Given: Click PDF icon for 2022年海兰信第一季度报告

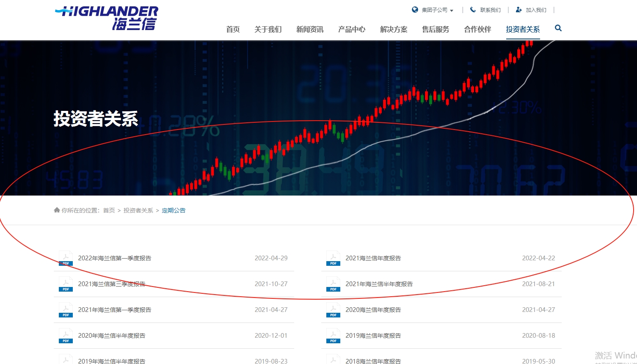Looking at the screenshot, I should (66, 258).
